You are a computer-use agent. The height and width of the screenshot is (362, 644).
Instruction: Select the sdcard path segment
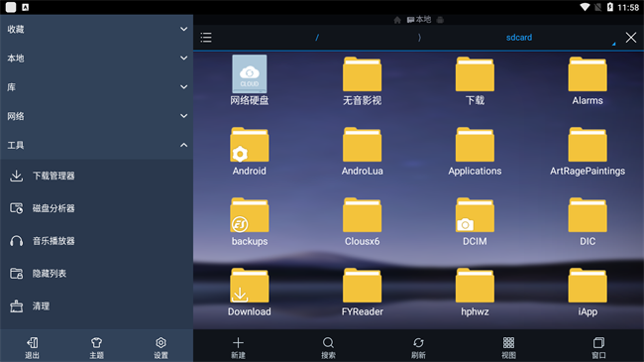click(x=519, y=38)
